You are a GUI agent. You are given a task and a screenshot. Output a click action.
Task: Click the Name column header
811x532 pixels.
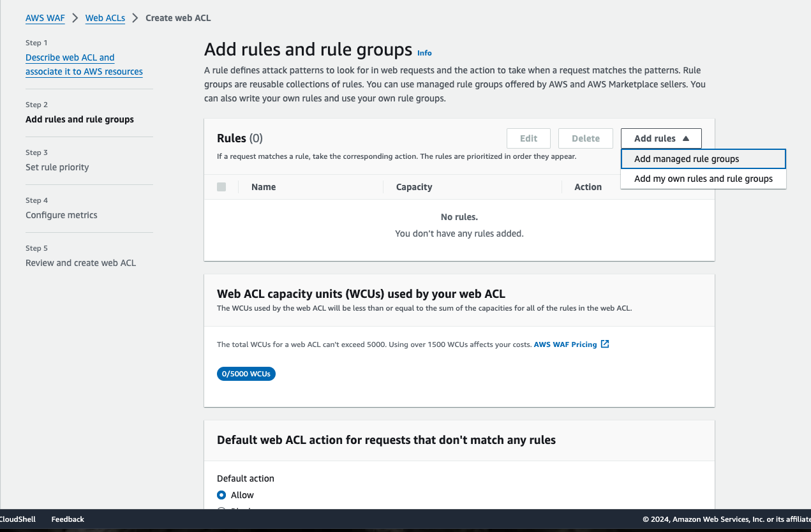[x=264, y=187]
